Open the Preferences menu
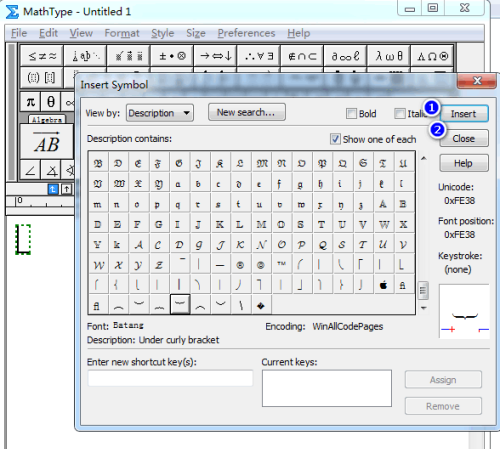 tap(246, 33)
